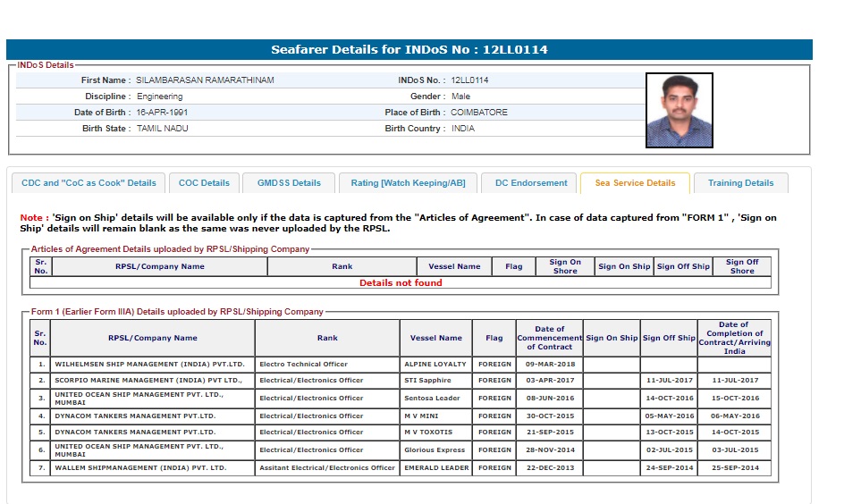The image size is (861, 504).
Task: Click the INDoS No. value 12LL0114 field
Action: pos(469,80)
